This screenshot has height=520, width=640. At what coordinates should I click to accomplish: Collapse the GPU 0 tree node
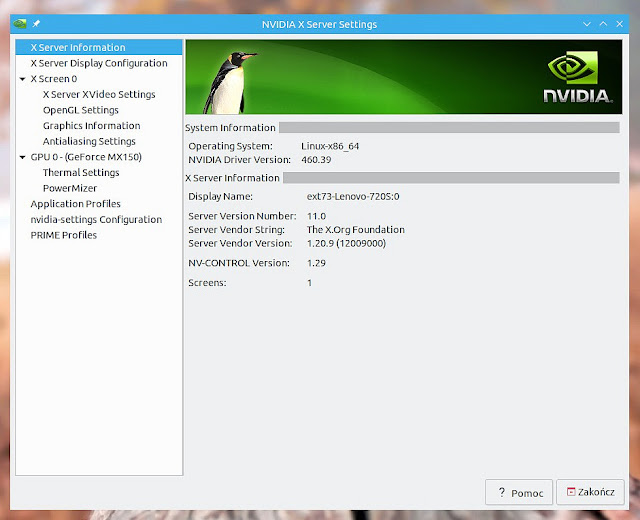pyautogui.click(x=22, y=157)
